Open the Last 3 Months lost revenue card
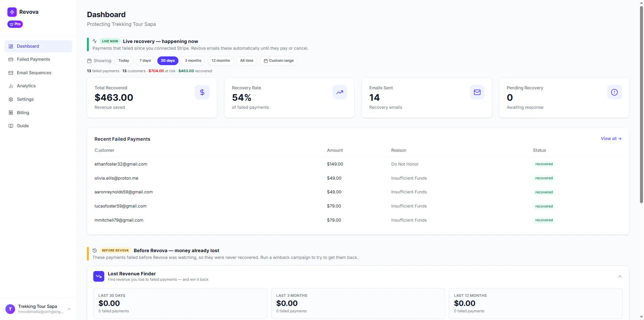Screen dimensions: 644x320 [358, 304]
